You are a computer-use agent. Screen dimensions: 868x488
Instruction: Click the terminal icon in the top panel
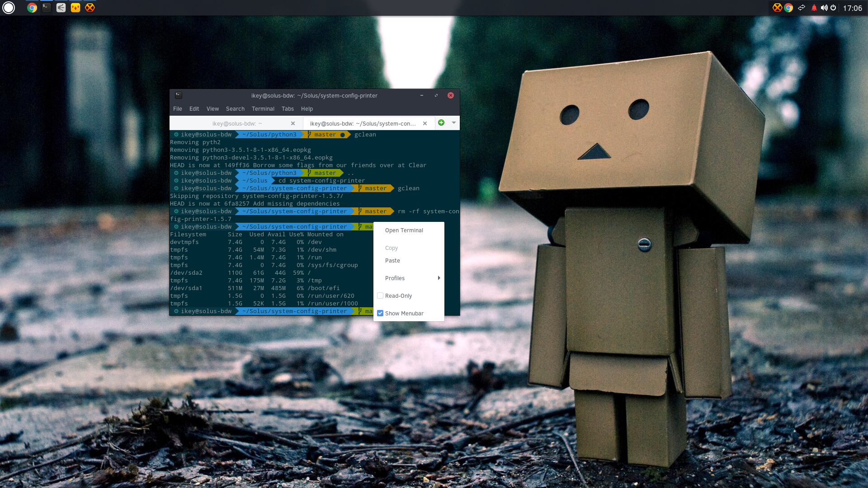click(x=47, y=8)
